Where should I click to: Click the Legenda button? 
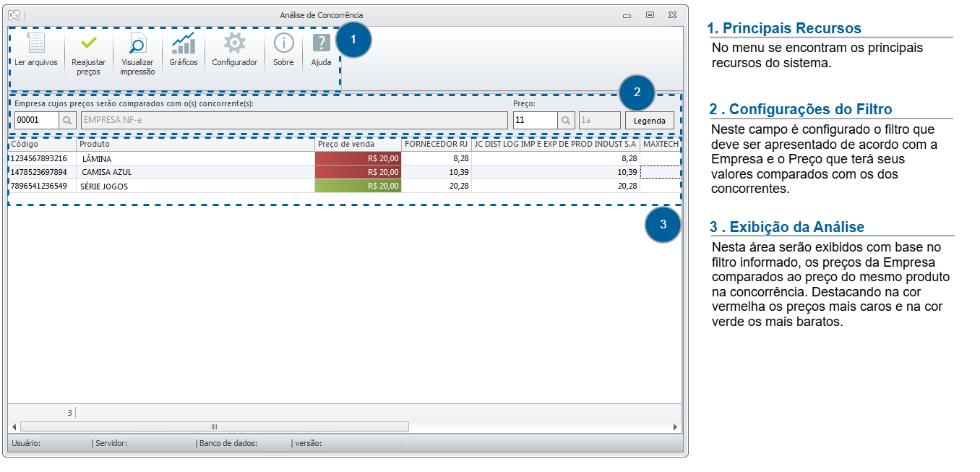point(649,121)
